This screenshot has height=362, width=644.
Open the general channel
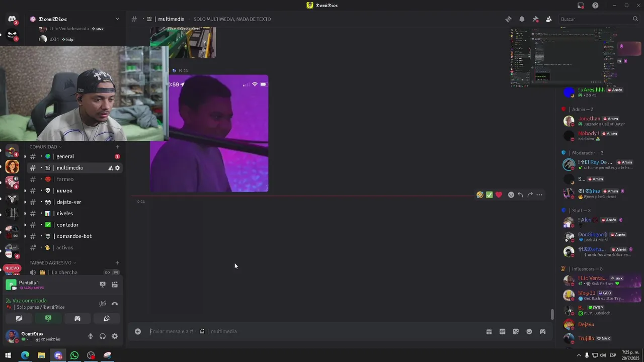click(x=74, y=156)
